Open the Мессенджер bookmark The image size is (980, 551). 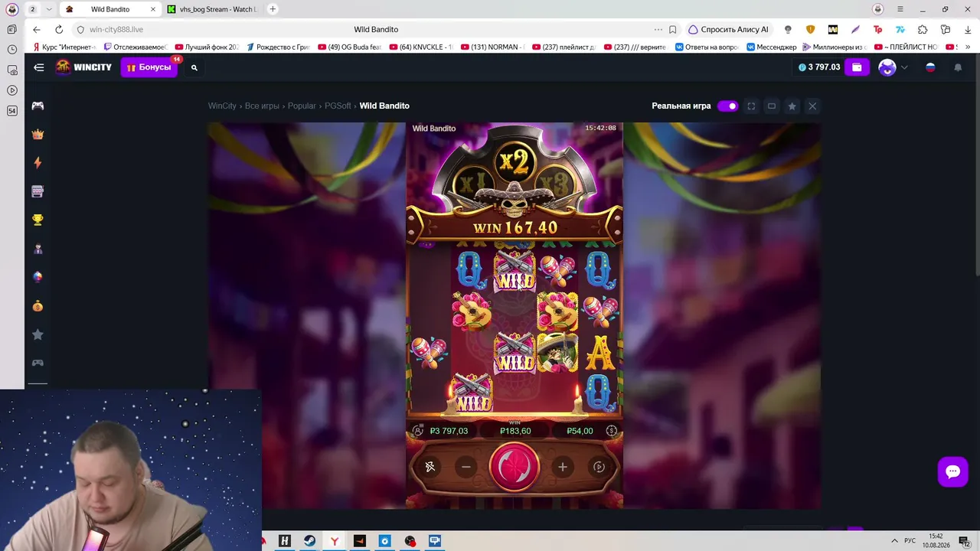[x=772, y=47]
